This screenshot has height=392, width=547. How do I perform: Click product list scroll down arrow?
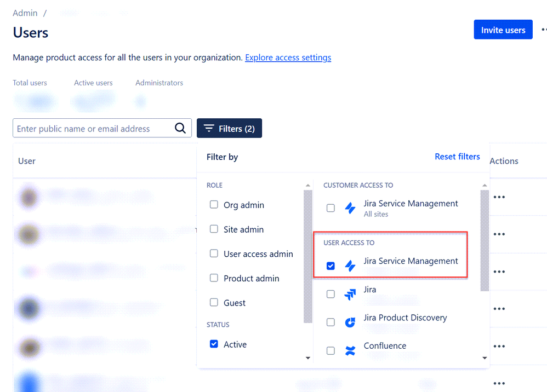(485, 358)
